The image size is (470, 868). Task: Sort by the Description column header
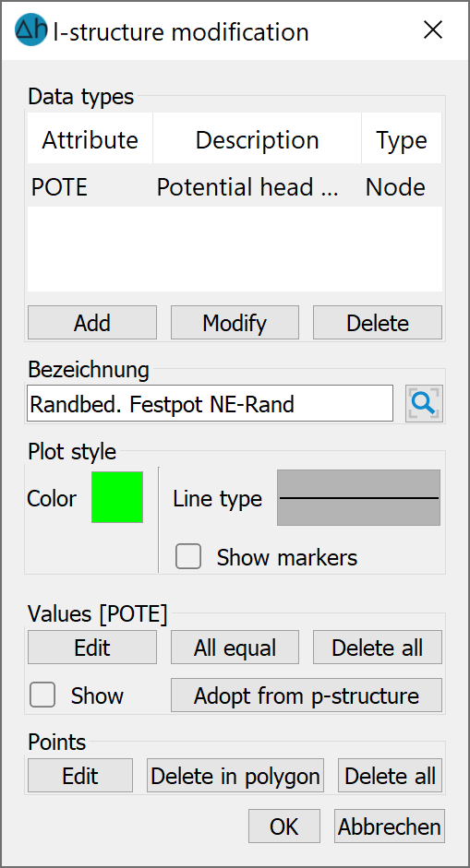[258, 140]
